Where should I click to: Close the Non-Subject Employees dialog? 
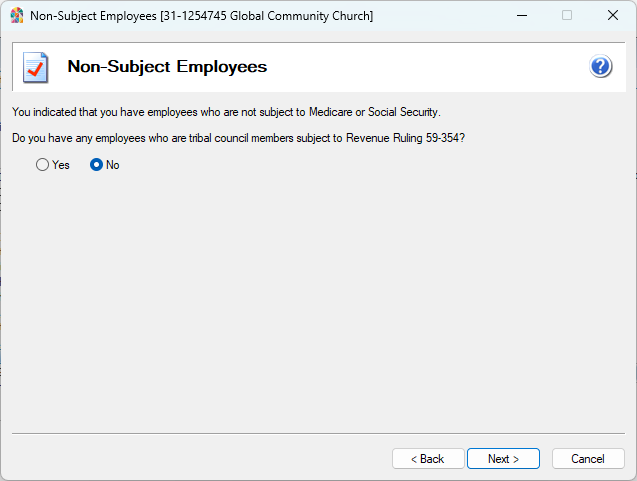(612, 15)
